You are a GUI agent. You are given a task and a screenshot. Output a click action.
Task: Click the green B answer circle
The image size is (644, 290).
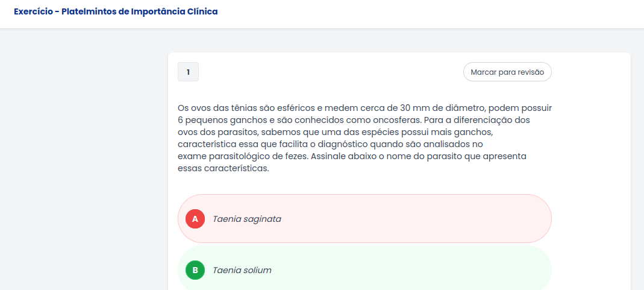pos(195,270)
